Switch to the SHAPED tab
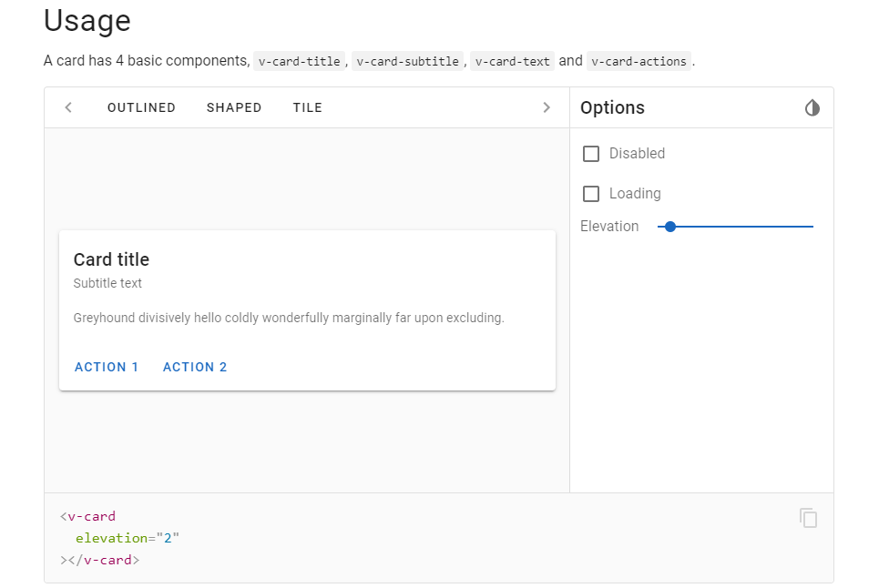 tap(233, 107)
